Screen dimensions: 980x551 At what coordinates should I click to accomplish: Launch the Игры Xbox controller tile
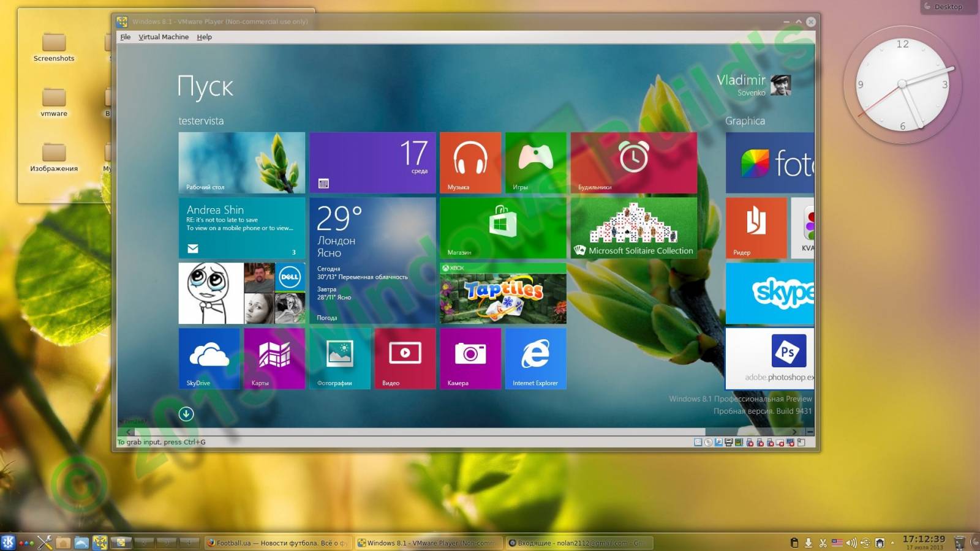click(536, 163)
